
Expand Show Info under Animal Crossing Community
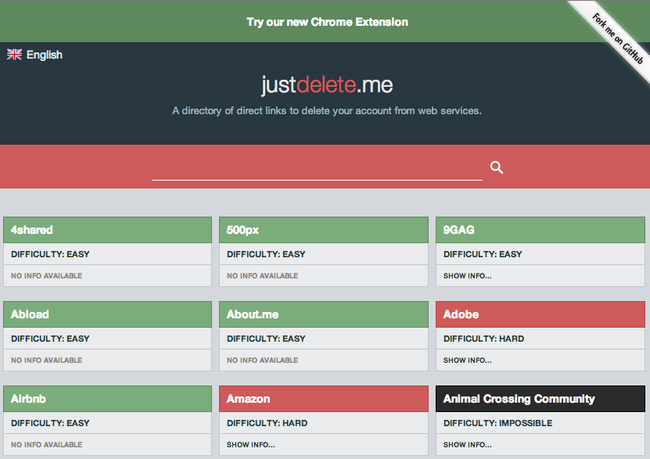coord(466,444)
